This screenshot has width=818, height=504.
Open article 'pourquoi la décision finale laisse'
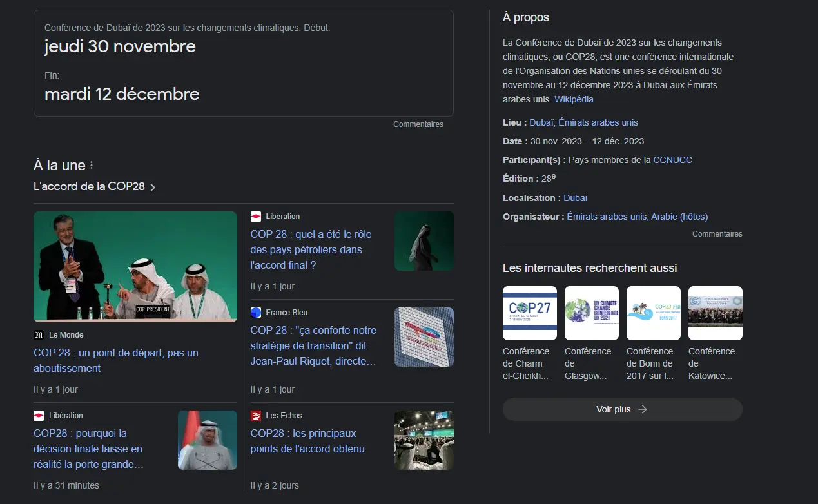[88, 449]
